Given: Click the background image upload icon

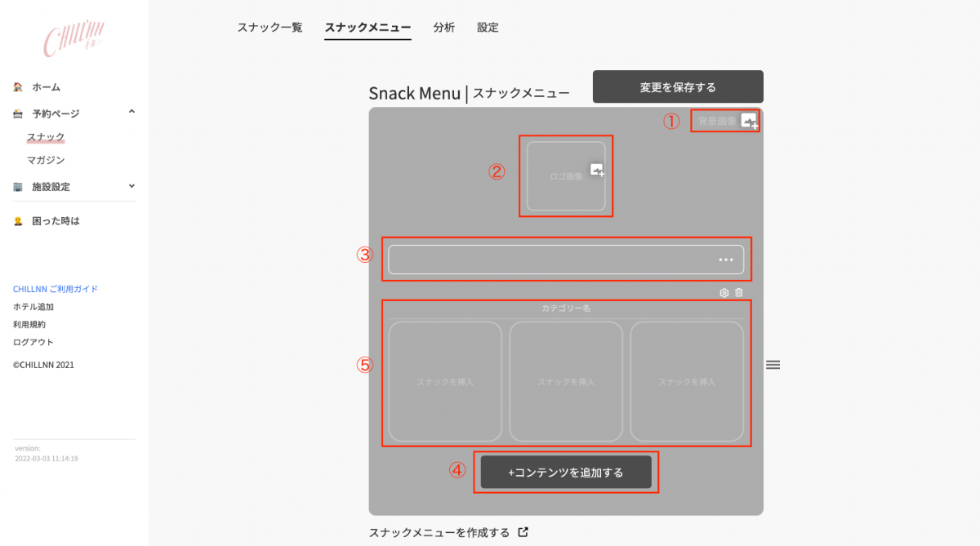Looking at the screenshot, I should 749,122.
